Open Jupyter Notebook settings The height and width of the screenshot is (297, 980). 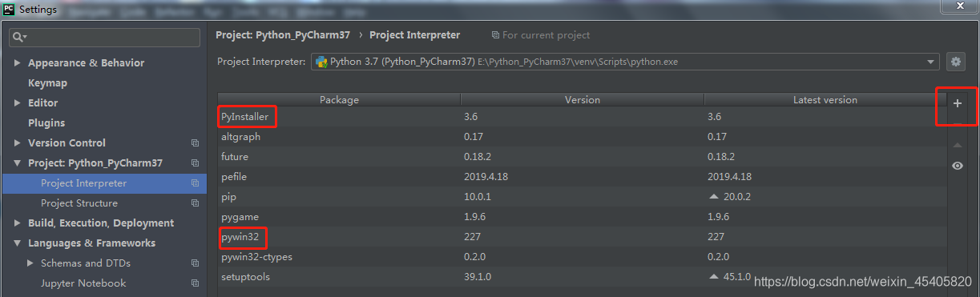tap(83, 283)
